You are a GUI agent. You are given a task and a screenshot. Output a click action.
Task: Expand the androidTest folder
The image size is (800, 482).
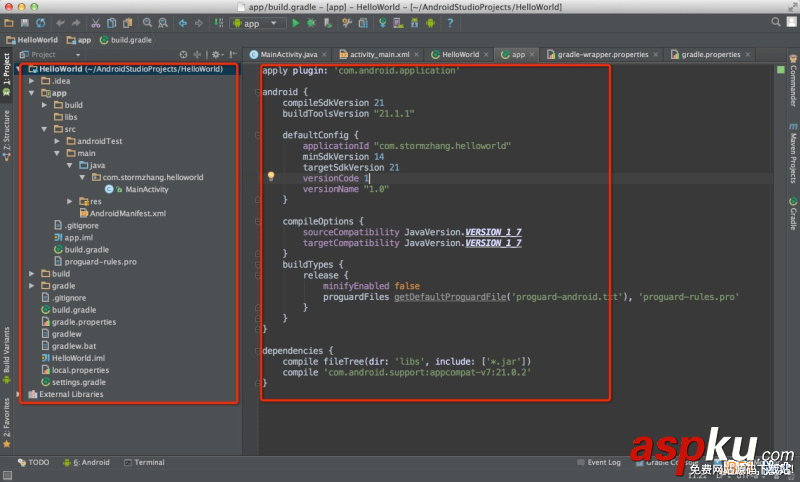[x=57, y=141]
